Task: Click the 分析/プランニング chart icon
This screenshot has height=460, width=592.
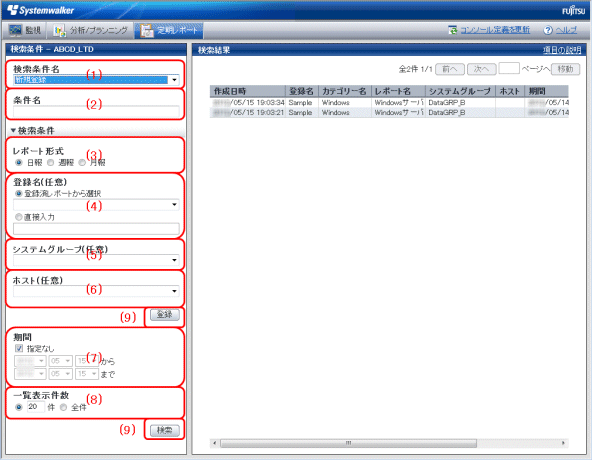Action: coord(59,31)
